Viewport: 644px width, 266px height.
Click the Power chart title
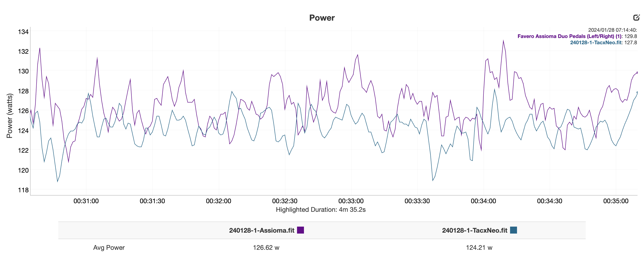tap(322, 18)
